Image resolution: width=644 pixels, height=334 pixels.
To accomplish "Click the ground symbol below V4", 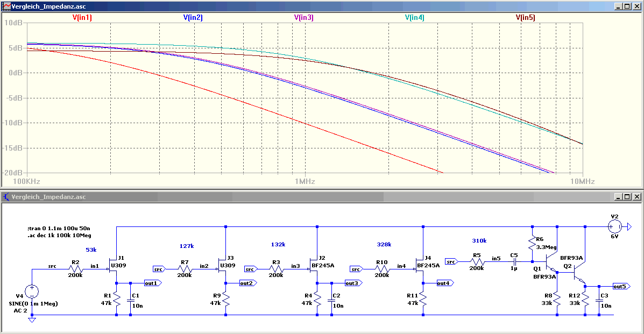I will [x=32, y=320].
